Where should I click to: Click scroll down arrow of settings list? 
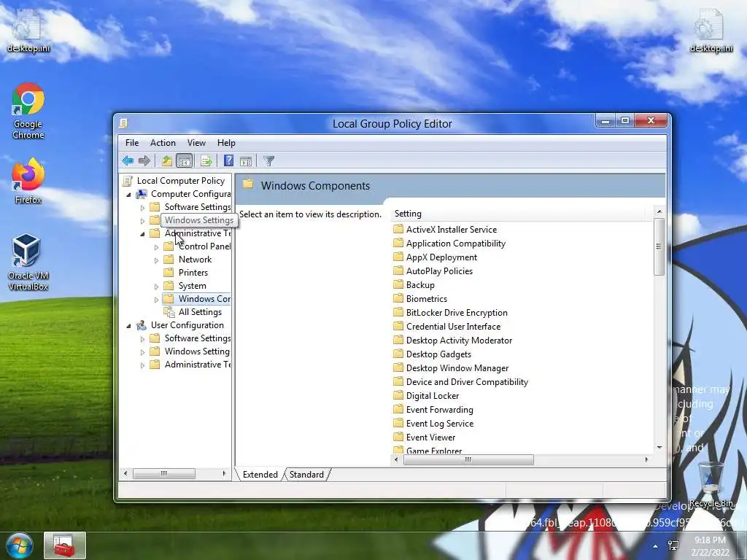click(659, 448)
